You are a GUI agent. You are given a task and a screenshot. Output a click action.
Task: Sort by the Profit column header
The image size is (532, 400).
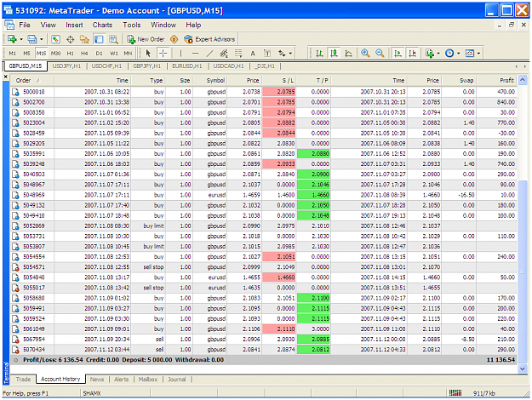click(x=497, y=80)
